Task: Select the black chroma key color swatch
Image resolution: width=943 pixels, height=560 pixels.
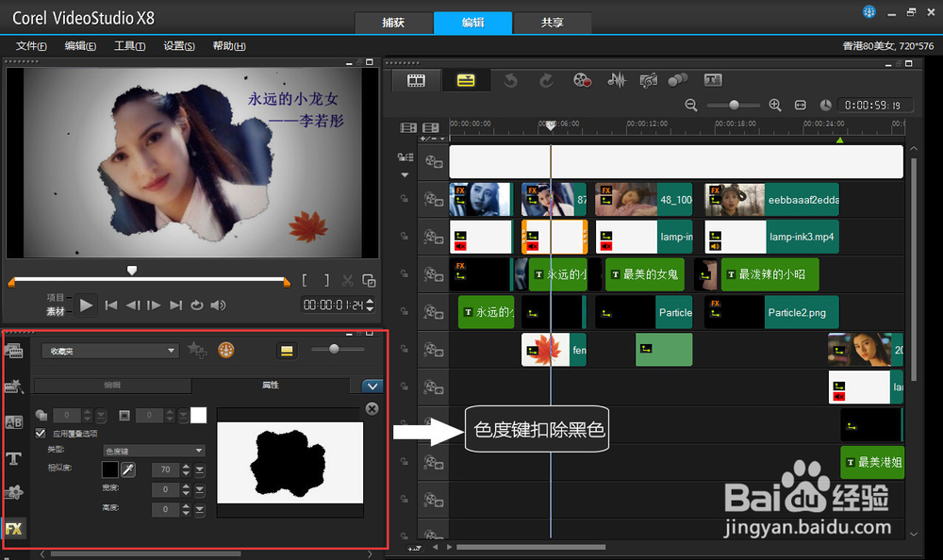Action: pos(110,469)
